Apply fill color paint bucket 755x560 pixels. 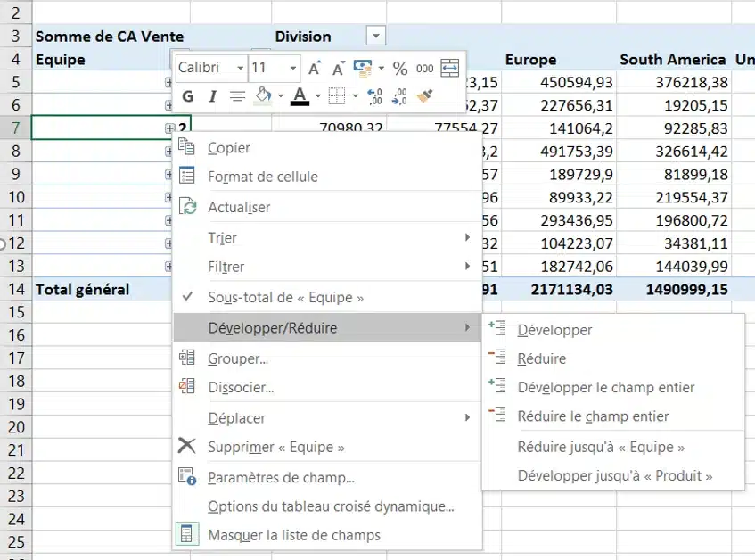point(263,95)
